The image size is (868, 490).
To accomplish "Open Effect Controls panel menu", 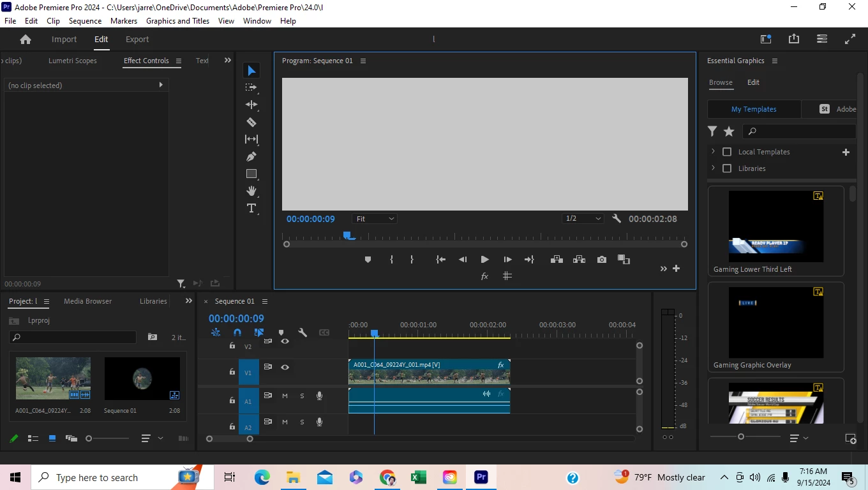I will click(x=179, y=61).
